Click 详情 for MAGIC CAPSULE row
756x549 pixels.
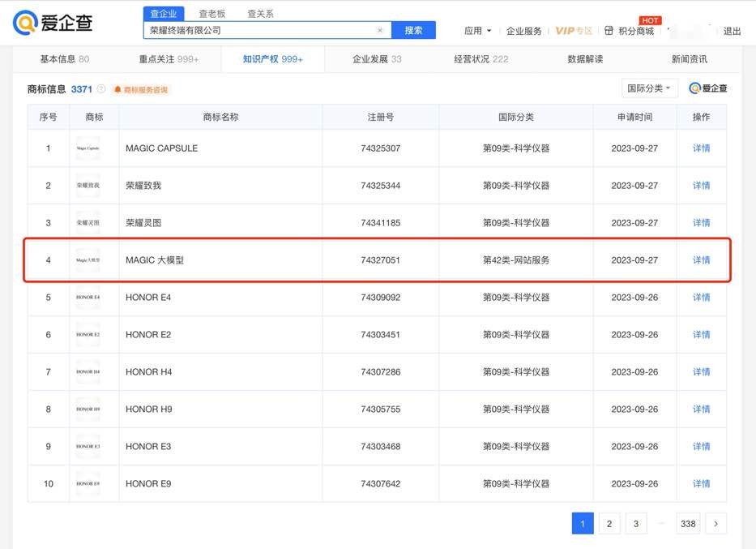coord(702,148)
